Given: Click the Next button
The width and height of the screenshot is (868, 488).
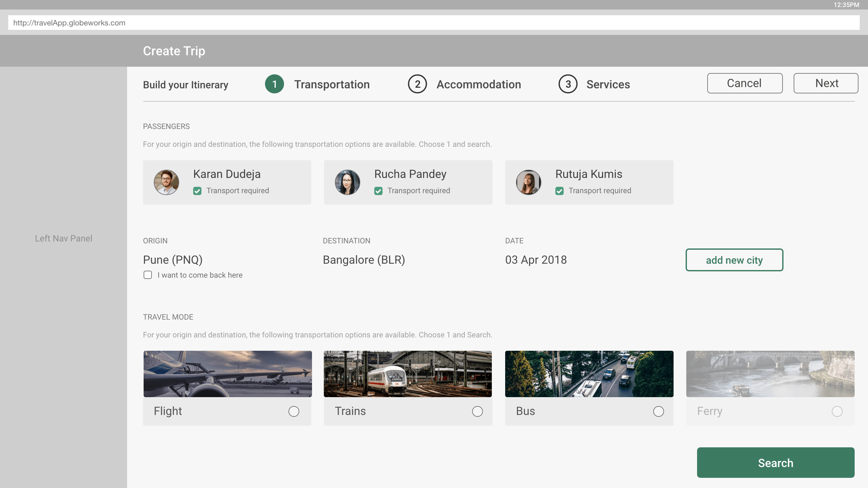Looking at the screenshot, I should [x=826, y=83].
